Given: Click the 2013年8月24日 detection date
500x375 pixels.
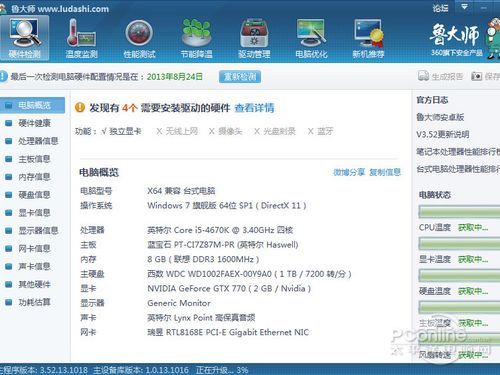Looking at the screenshot, I should point(175,77).
